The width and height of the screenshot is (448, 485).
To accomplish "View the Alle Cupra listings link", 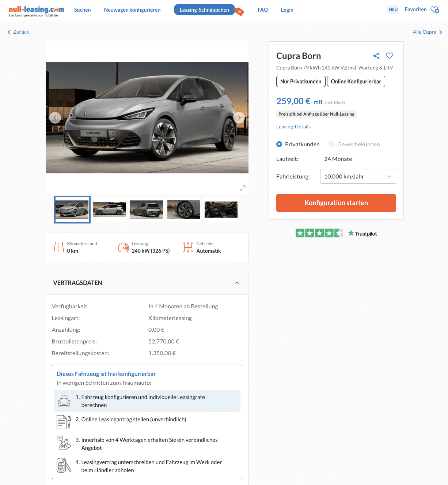I will pos(425,32).
